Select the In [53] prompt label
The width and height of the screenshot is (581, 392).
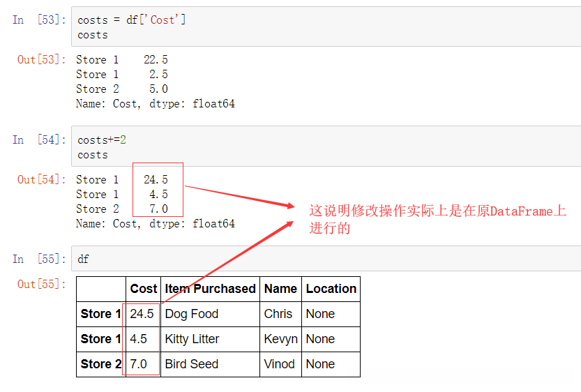[x=39, y=20]
